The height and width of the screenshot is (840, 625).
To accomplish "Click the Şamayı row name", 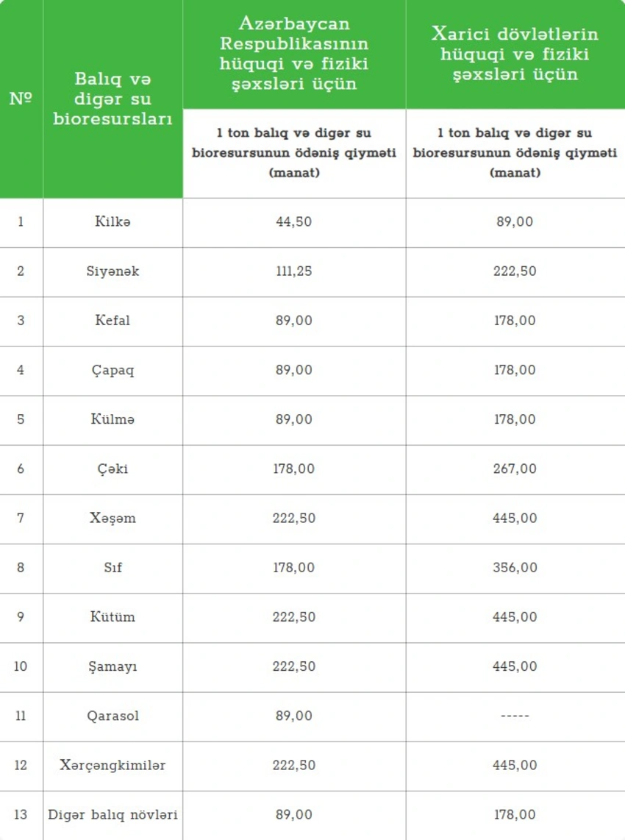I will 113,666.
